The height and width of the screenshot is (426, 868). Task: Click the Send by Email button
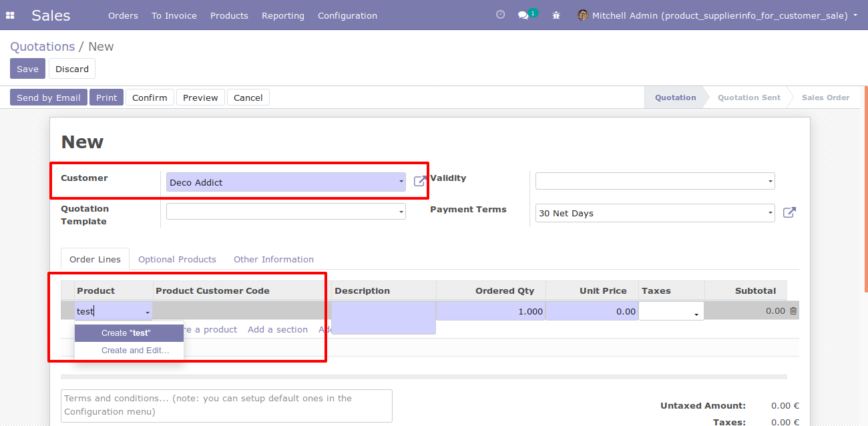[x=48, y=97]
